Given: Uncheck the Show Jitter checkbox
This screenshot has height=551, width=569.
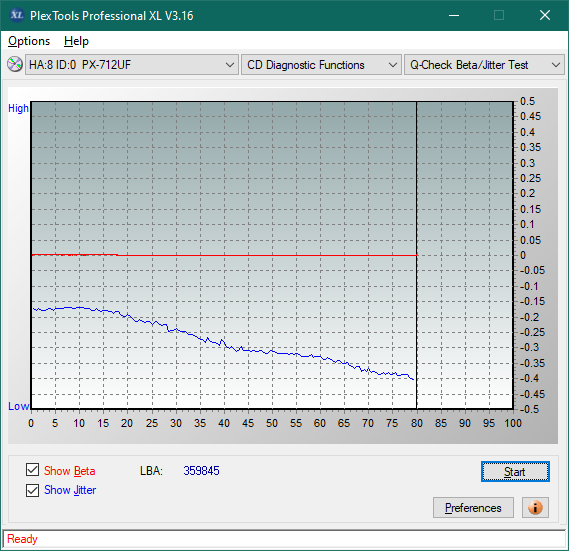Looking at the screenshot, I should 32,490.
